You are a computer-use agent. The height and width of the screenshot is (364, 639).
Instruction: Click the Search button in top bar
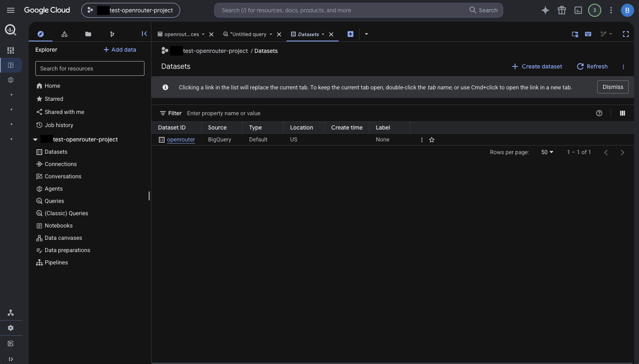[483, 10]
